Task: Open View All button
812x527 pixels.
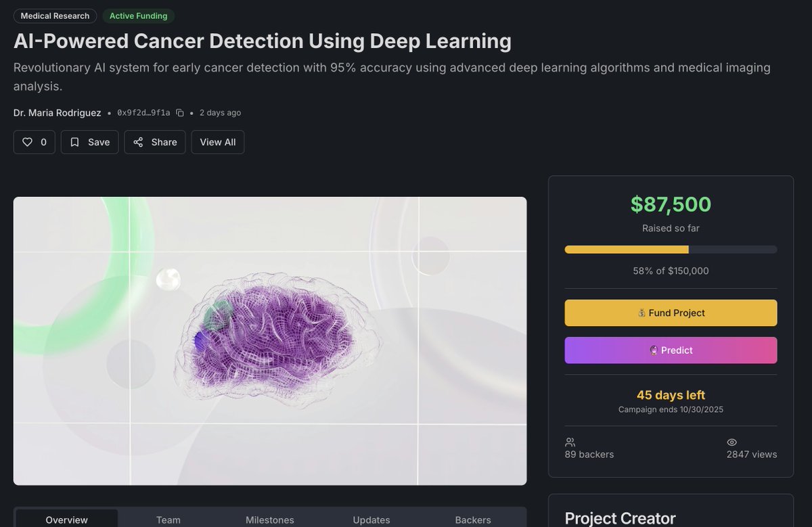Action: [218, 142]
